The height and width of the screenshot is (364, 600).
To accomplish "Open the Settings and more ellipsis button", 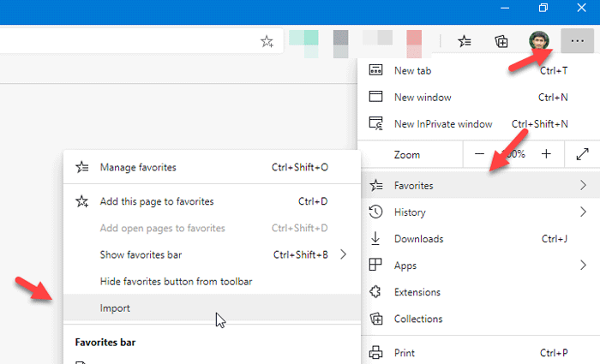I will coord(577,40).
